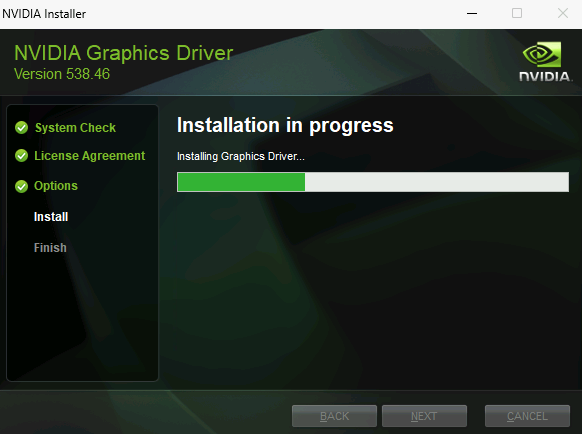Screen dimensions: 582x434
Task: Click the Installation in progress heading
Action: pyautogui.click(x=285, y=125)
